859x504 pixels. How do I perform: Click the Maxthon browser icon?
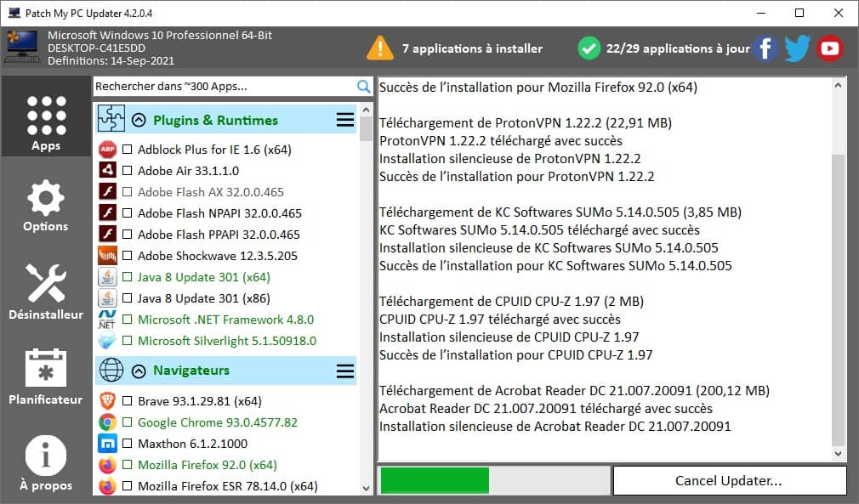pyautogui.click(x=107, y=444)
